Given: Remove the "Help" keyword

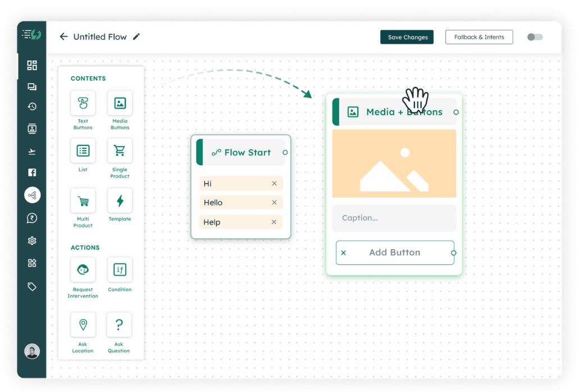Looking at the screenshot, I should (274, 222).
